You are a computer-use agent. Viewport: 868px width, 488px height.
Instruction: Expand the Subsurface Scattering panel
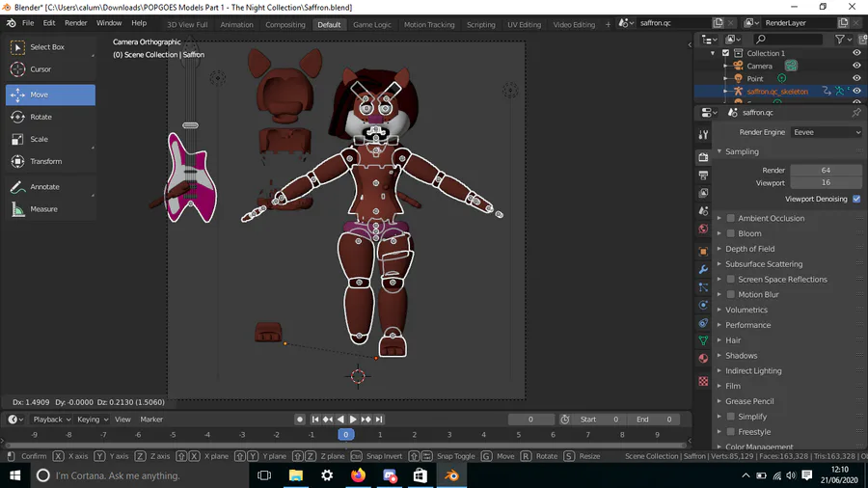pyautogui.click(x=764, y=264)
